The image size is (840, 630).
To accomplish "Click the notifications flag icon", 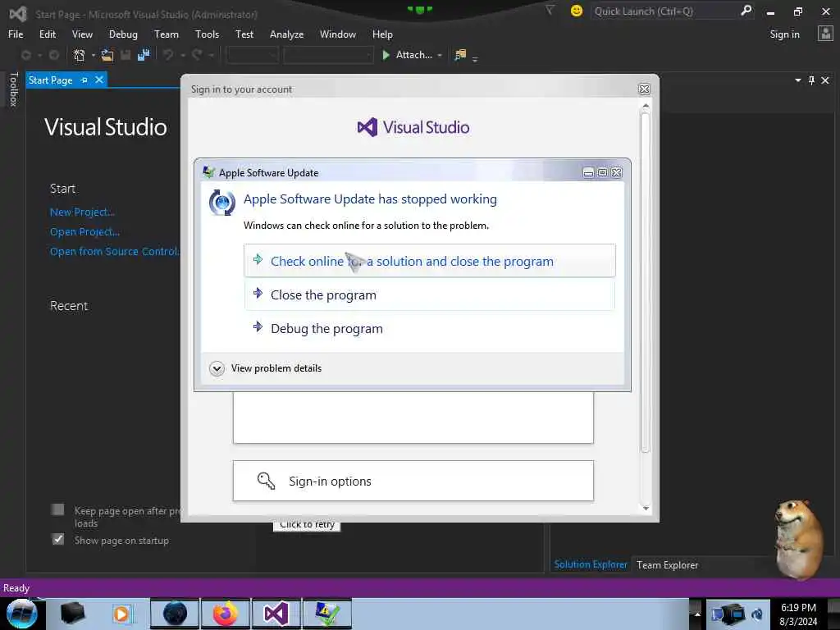I will (x=550, y=10).
